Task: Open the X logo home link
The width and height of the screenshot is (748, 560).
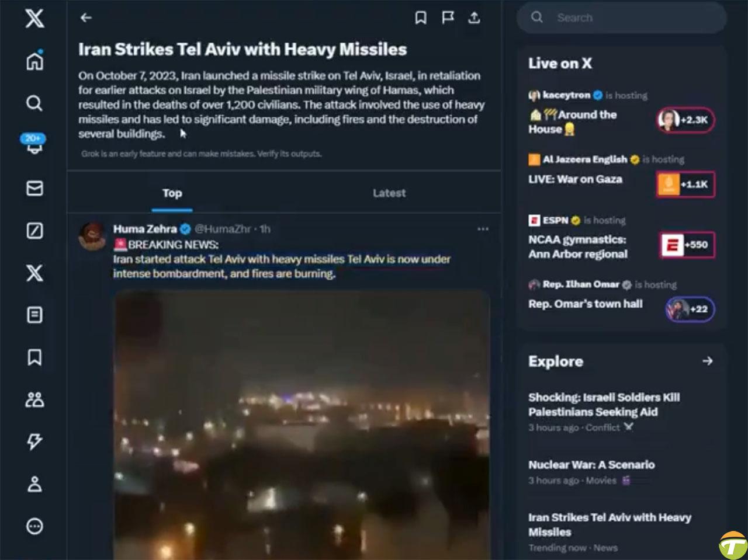Action: point(34,18)
